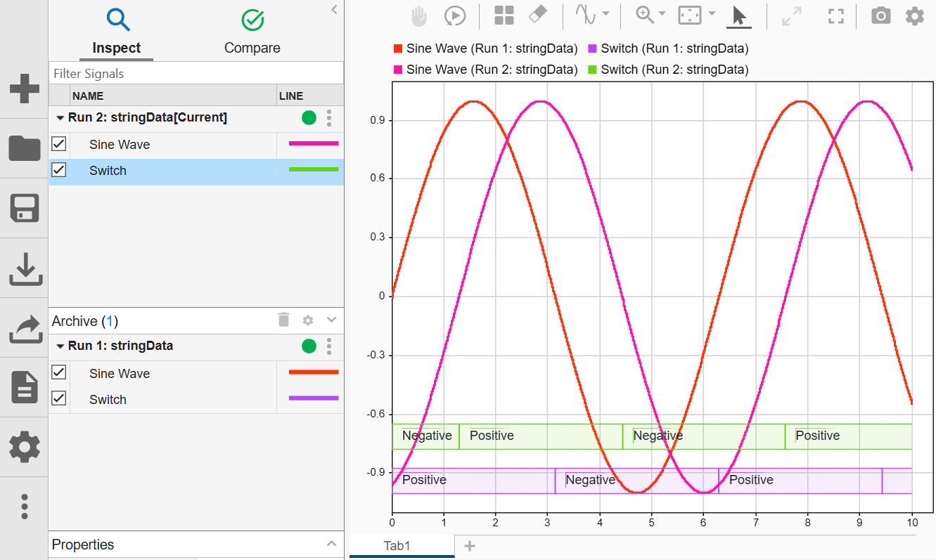
Task: Select the arrow pointer tool
Action: coord(738,15)
